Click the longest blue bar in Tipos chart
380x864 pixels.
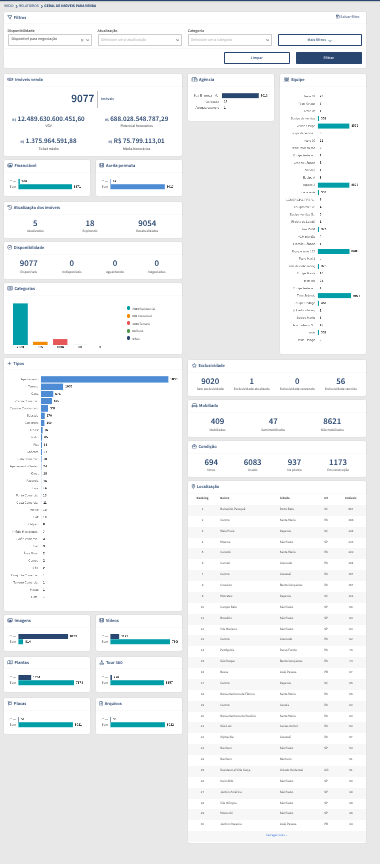click(105, 379)
